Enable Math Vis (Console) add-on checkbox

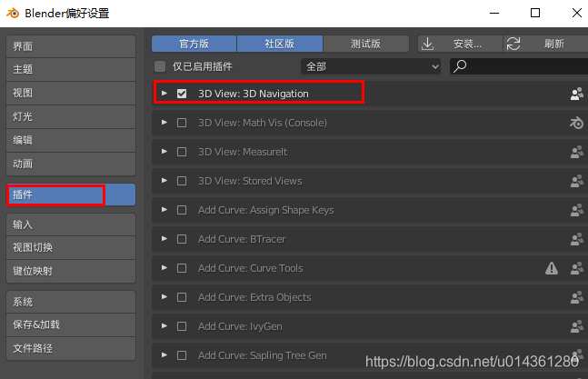coord(182,123)
